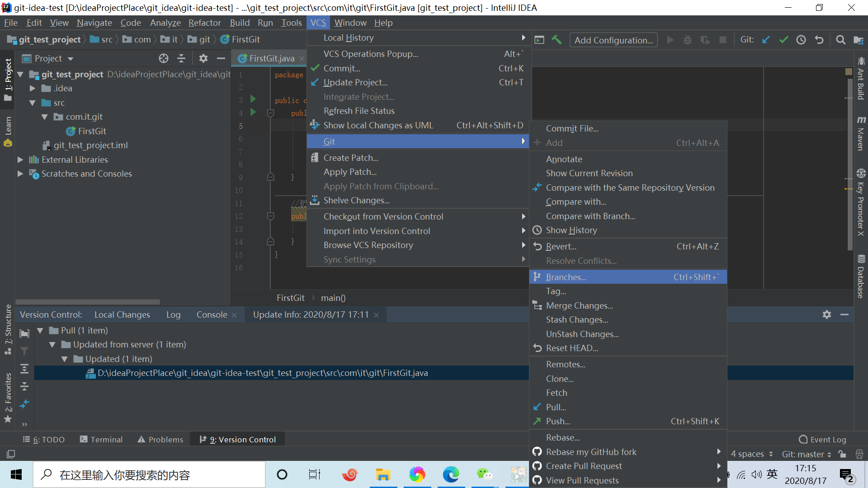Hide the Project panel with minus icon

click(221, 58)
